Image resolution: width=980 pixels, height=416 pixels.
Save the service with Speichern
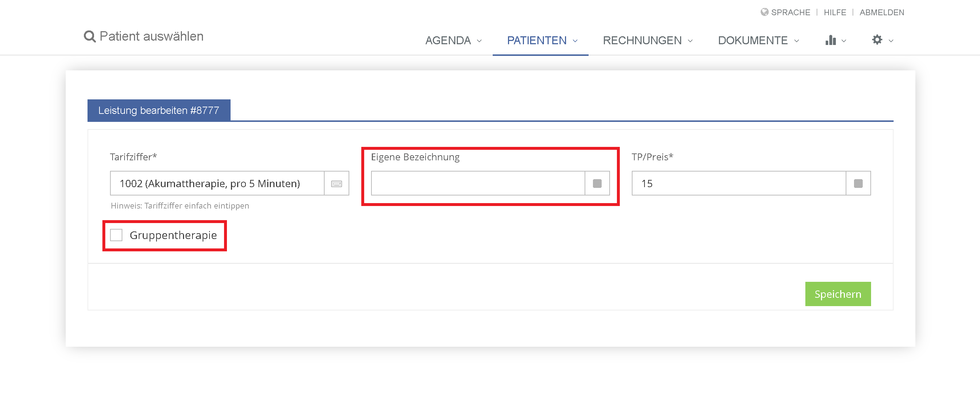[838, 294]
